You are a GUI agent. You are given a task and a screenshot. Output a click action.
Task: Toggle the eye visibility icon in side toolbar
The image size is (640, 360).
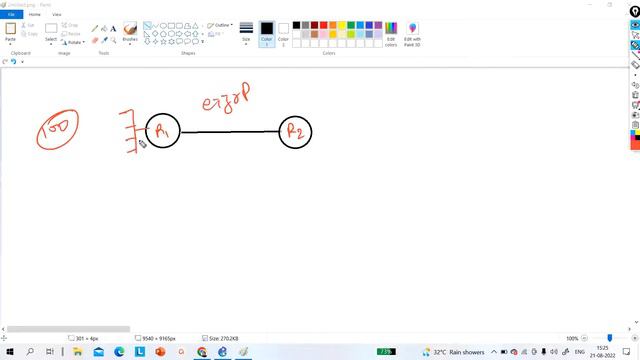click(635, 25)
